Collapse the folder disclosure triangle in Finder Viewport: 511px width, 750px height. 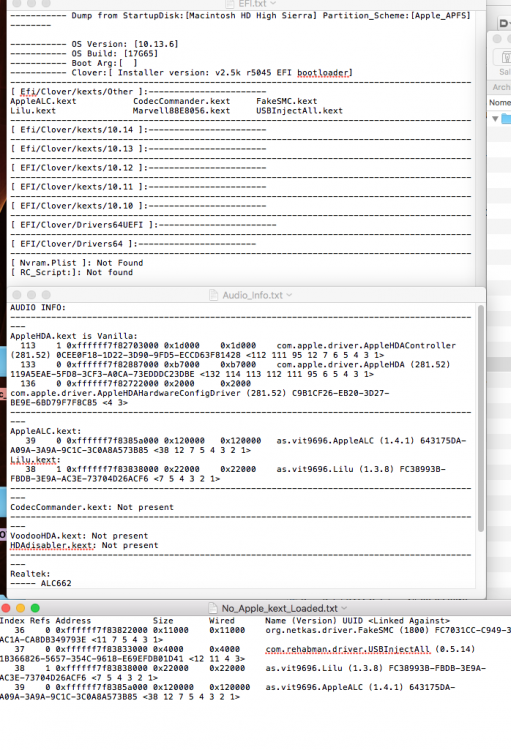pos(495,119)
